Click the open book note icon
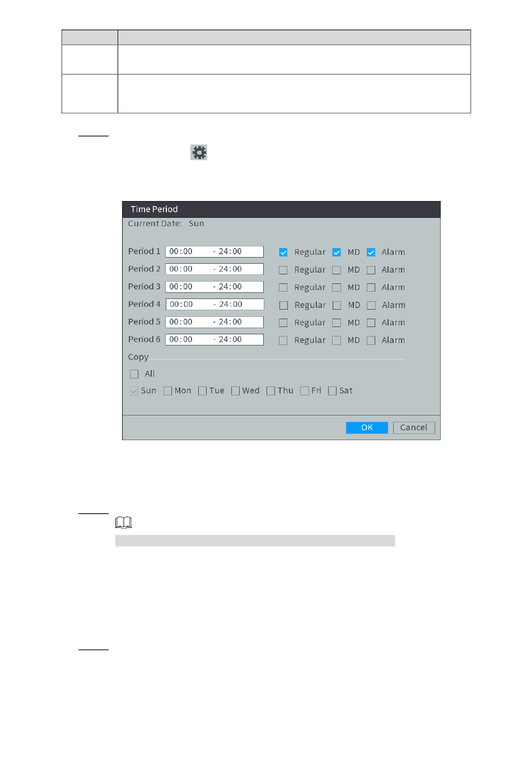This screenshot has width=532, height=761. (123, 522)
